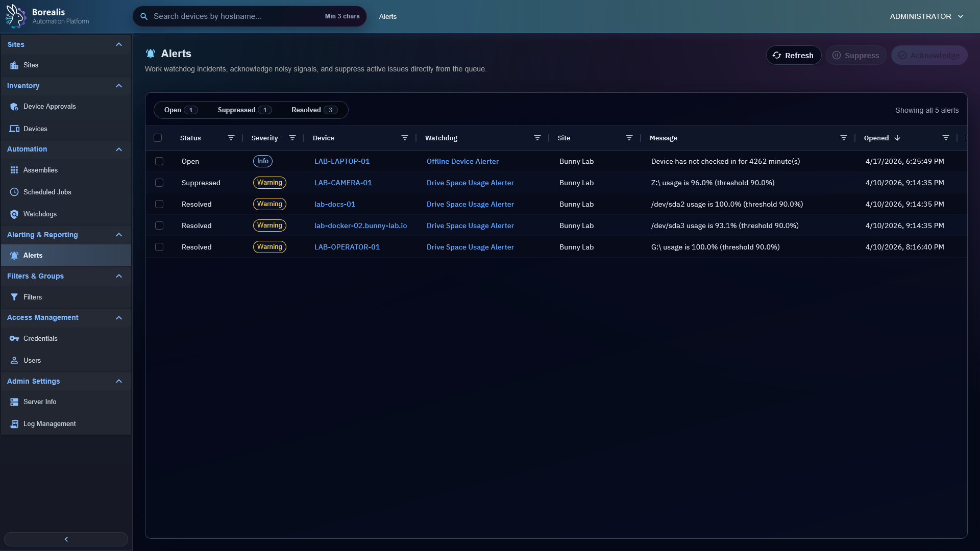The width and height of the screenshot is (980, 551).
Task: Click the Refresh button
Action: 794,55
